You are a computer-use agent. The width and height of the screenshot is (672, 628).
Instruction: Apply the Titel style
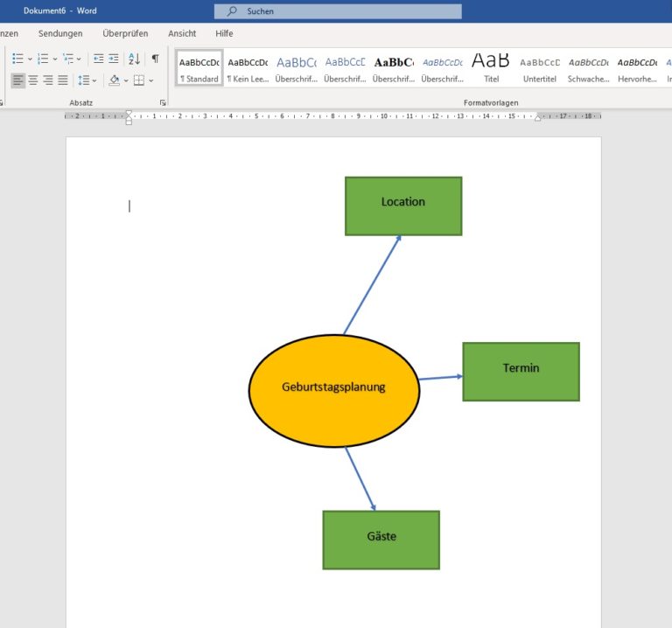tap(491, 68)
